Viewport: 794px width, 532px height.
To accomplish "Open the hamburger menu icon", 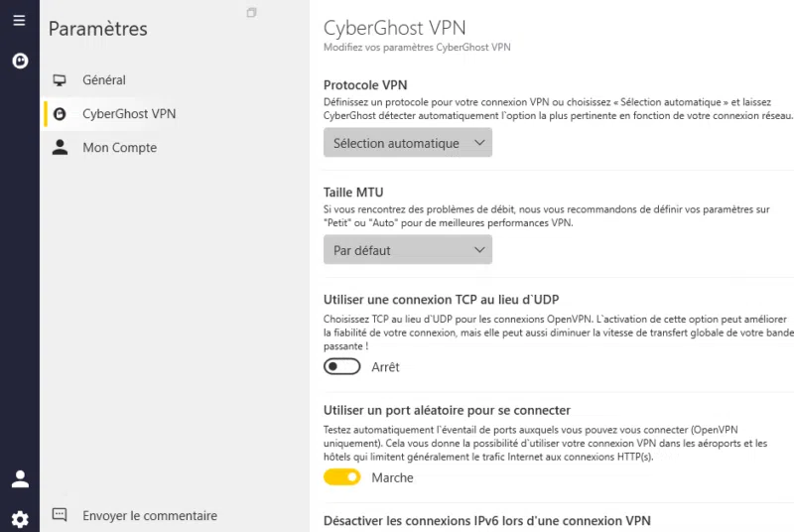I will pyautogui.click(x=19, y=20).
